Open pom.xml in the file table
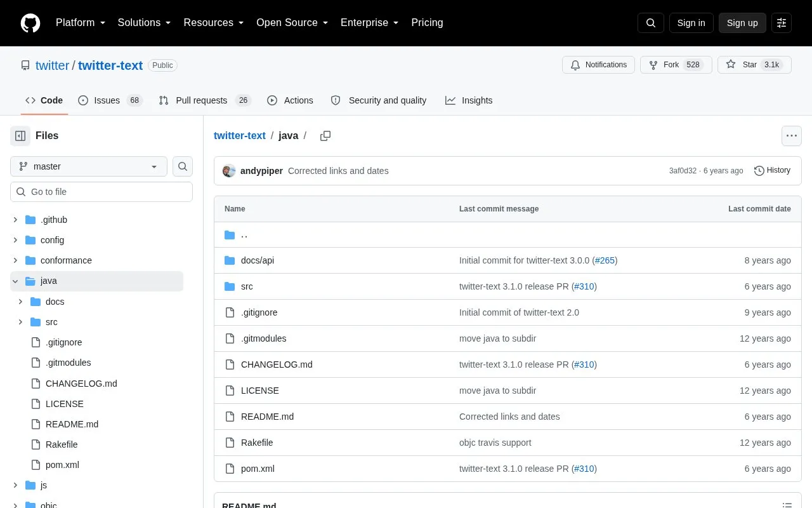The width and height of the screenshot is (812, 508). tap(258, 469)
